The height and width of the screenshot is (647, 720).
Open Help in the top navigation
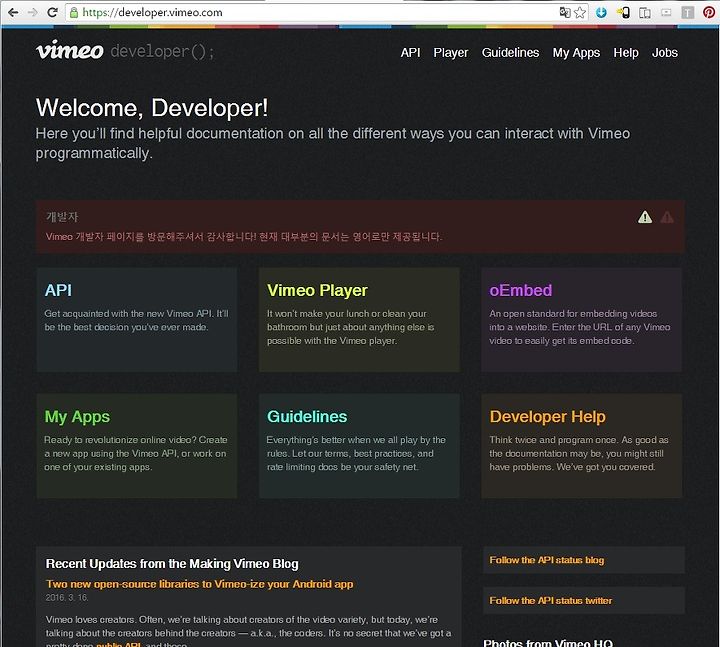click(626, 53)
